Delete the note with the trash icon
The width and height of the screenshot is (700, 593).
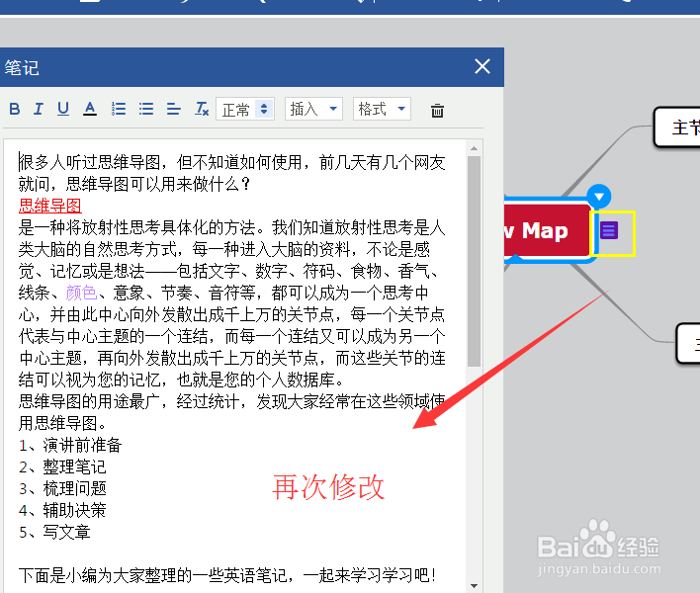tap(437, 111)
